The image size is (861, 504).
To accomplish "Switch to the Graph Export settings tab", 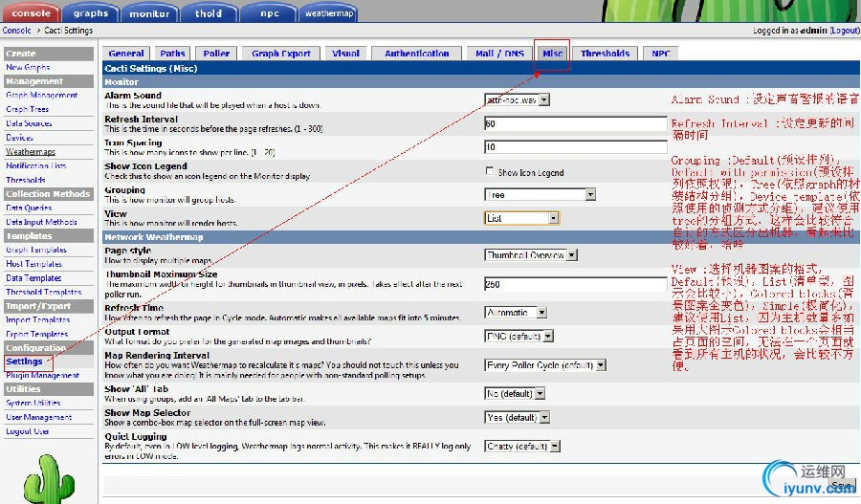I will point(281,54).
